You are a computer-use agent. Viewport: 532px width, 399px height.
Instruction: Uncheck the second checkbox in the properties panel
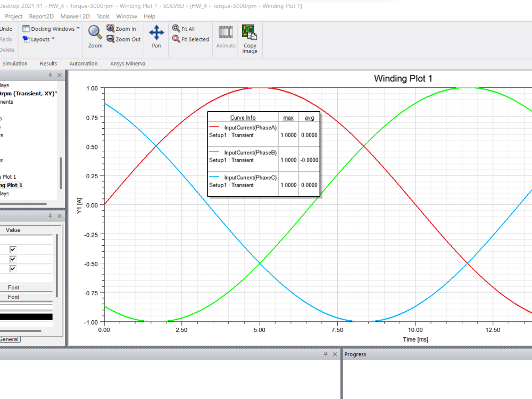click(x=13, y=259)
